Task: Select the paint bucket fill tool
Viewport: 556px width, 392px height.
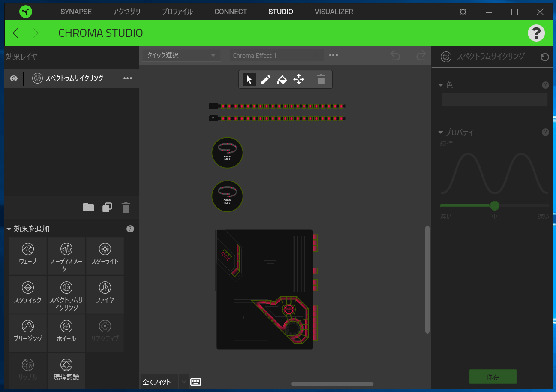Action: click(x=282, y=79)
